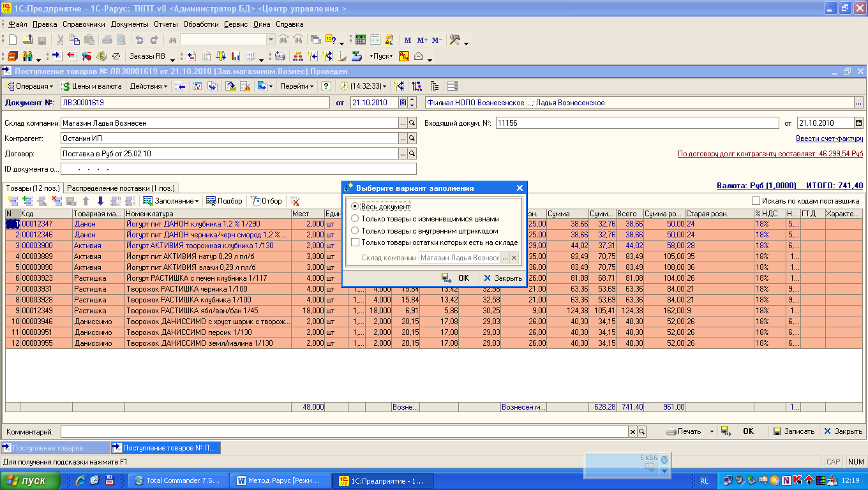Open the Отчеты menu
868x490 pixels.
click(166, 24)
